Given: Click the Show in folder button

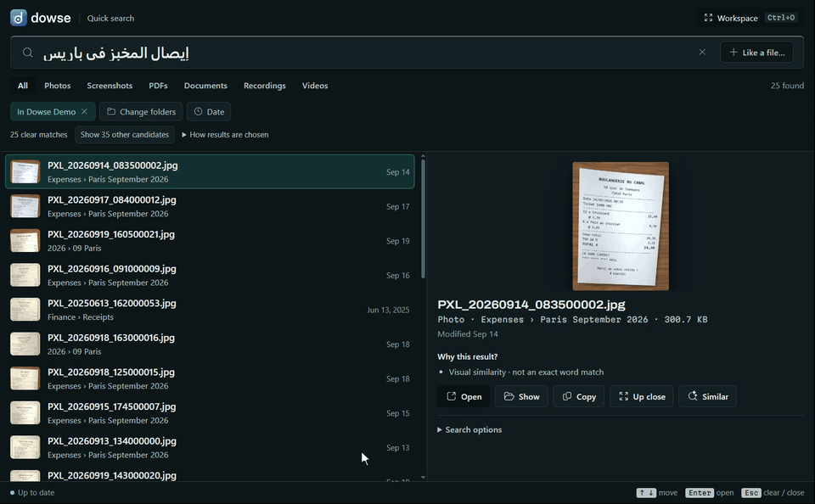Looking at the screenshot, I should coord(521,396).
